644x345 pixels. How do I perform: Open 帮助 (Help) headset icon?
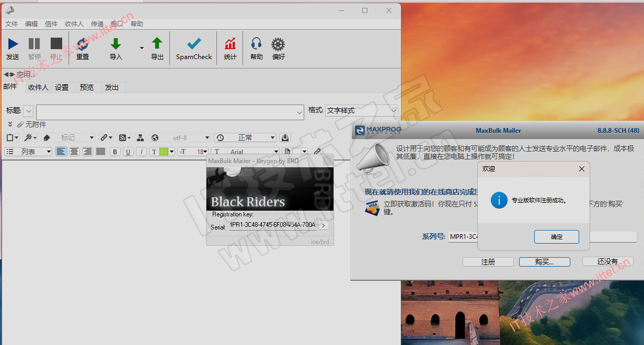pos(256,44)
